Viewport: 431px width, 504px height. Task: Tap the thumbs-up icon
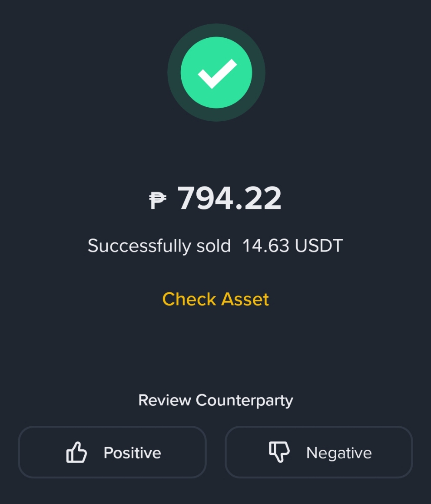tap(76, 452)
